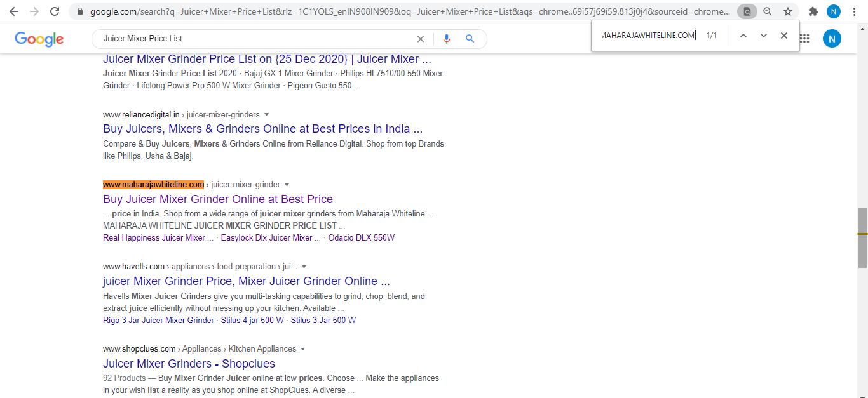Open Easylock Dlx Juicer Mixer sitelink
Image resolution: width=868 pixels, height=398 pixels.
[x=271, y=238]
